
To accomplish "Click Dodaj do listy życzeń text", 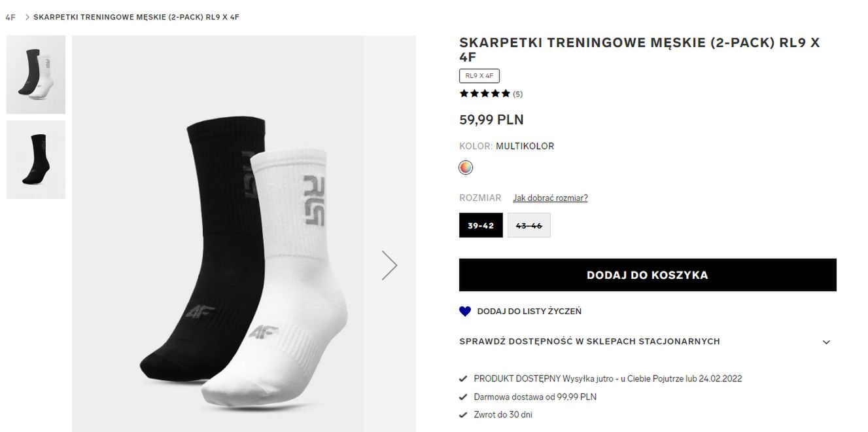I will [x=529, y=312].
